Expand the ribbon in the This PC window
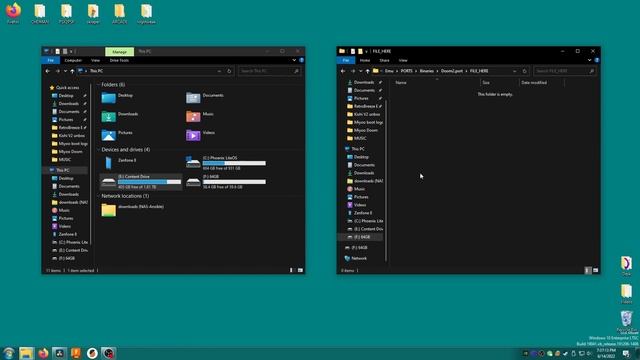 [x=294, y=60]
